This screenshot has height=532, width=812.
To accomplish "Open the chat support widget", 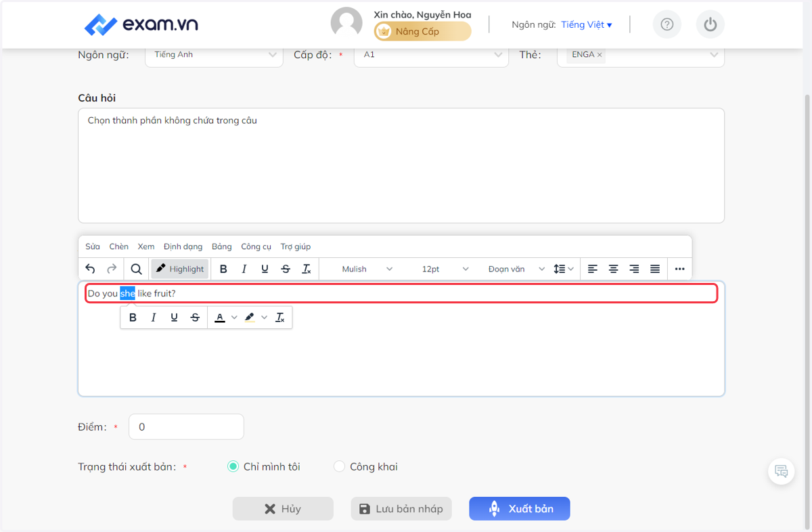I will [x=782, y=471].
